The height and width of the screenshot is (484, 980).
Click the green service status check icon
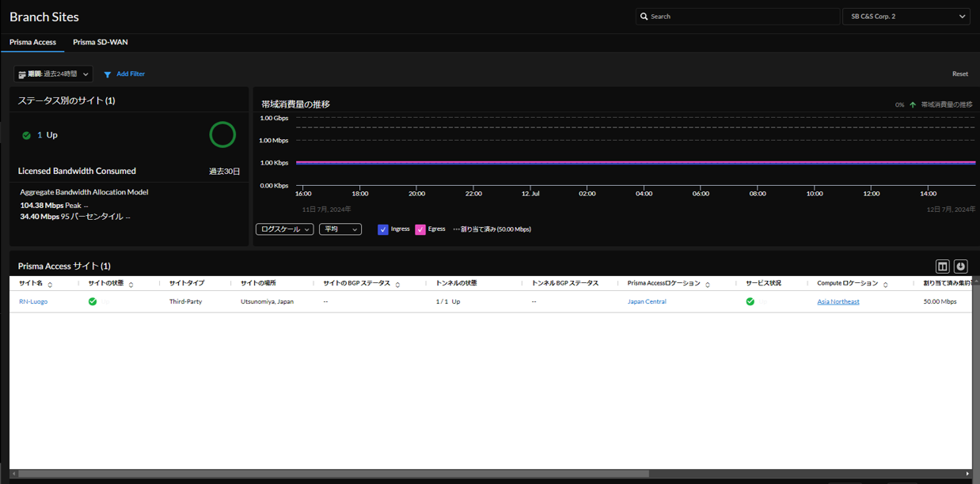click(x=750, y=301)
